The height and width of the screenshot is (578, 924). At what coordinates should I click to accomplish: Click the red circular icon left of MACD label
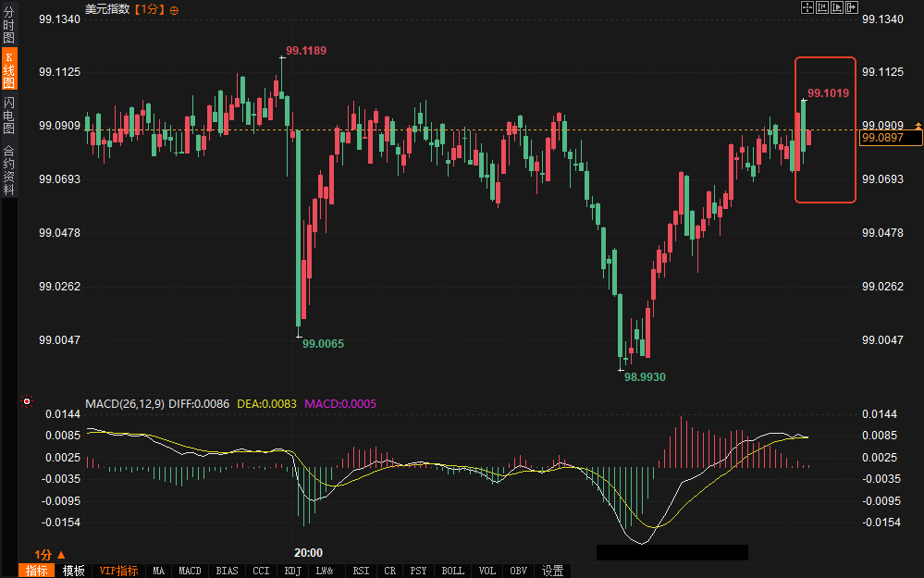pos(27,402)
